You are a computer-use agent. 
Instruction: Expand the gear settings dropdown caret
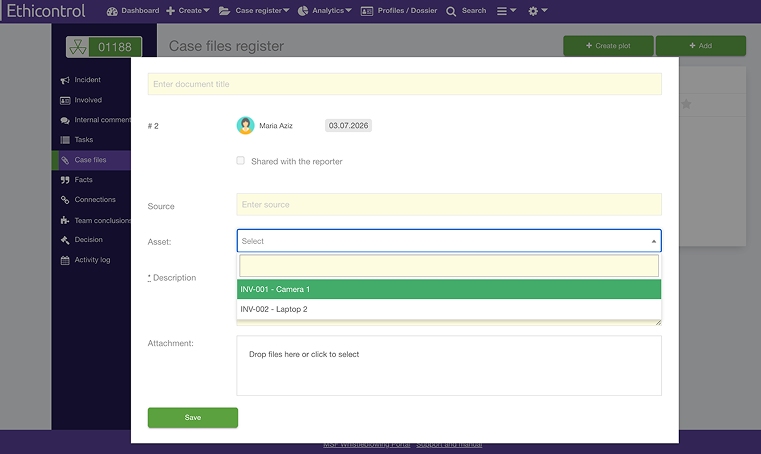coord(545,10)
